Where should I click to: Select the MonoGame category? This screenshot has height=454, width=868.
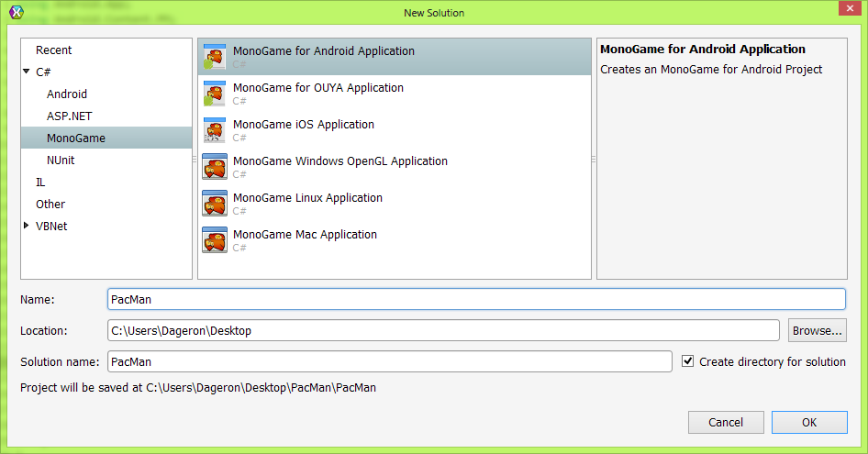pos(106,138)
